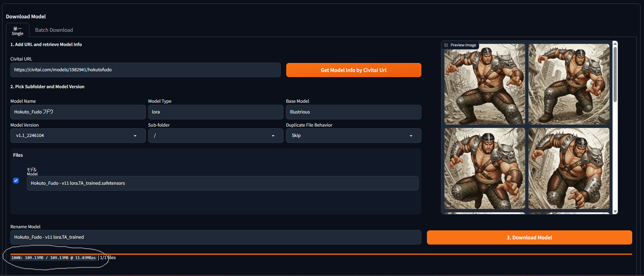Open the Model Version dropdown
This screenshot has width=644, height=276.
click(78, 136)
